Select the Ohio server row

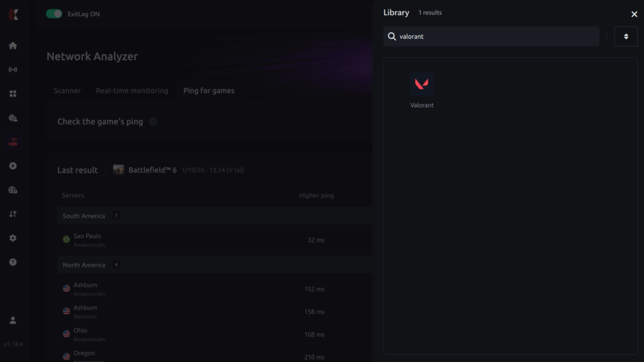[x=215, y=334]
